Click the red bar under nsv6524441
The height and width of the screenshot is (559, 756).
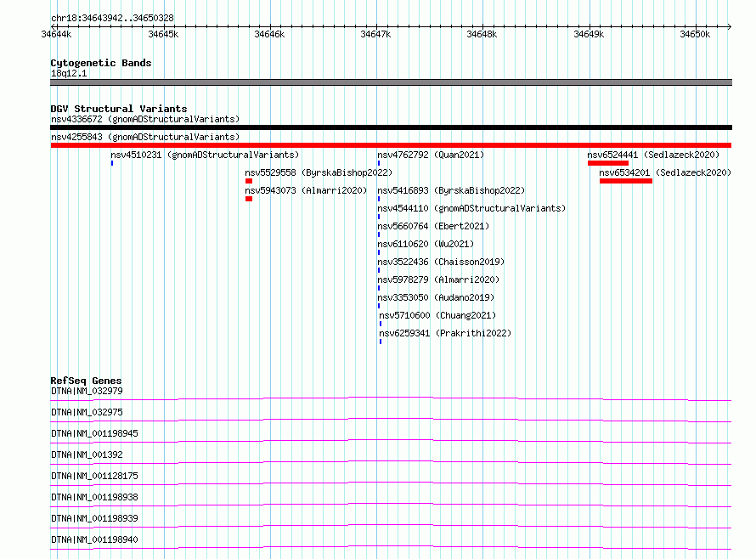pyautogui.click(x=608, y=163)
